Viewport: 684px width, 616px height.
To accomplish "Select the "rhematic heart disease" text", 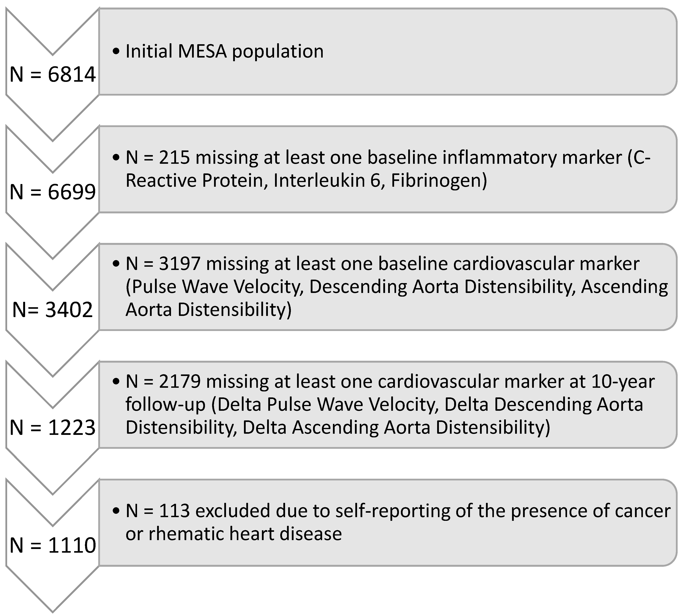I will tap(245, 534).
